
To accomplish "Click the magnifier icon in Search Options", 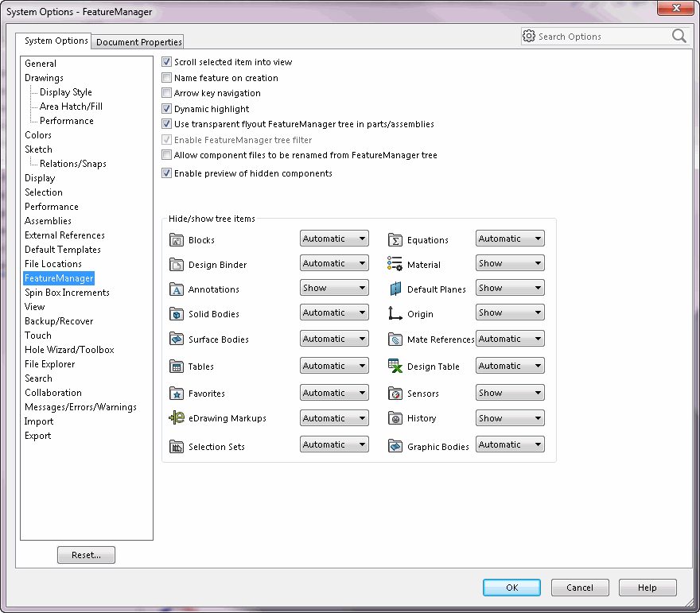I will 679,36.
